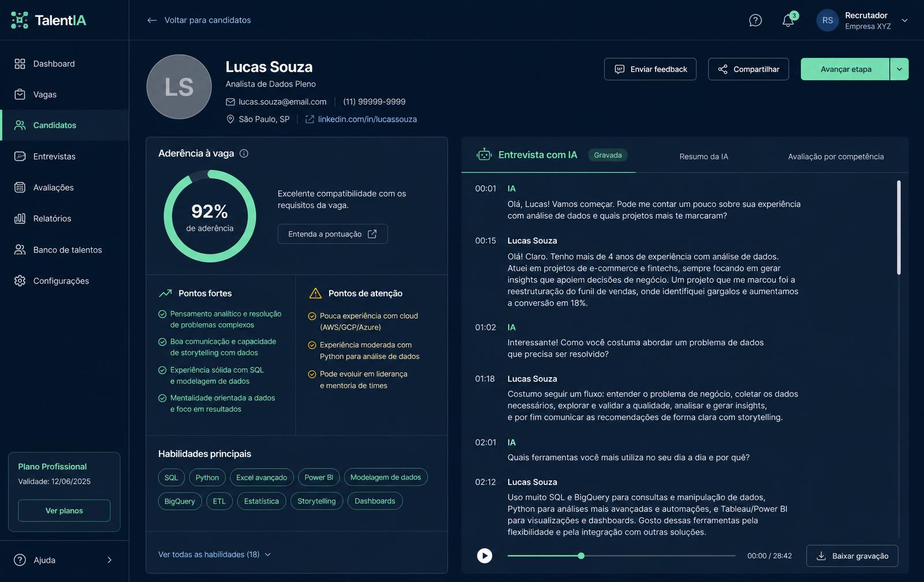
Task: Click the Pontos fortes trend arrow icon
Action: (165, 293)
